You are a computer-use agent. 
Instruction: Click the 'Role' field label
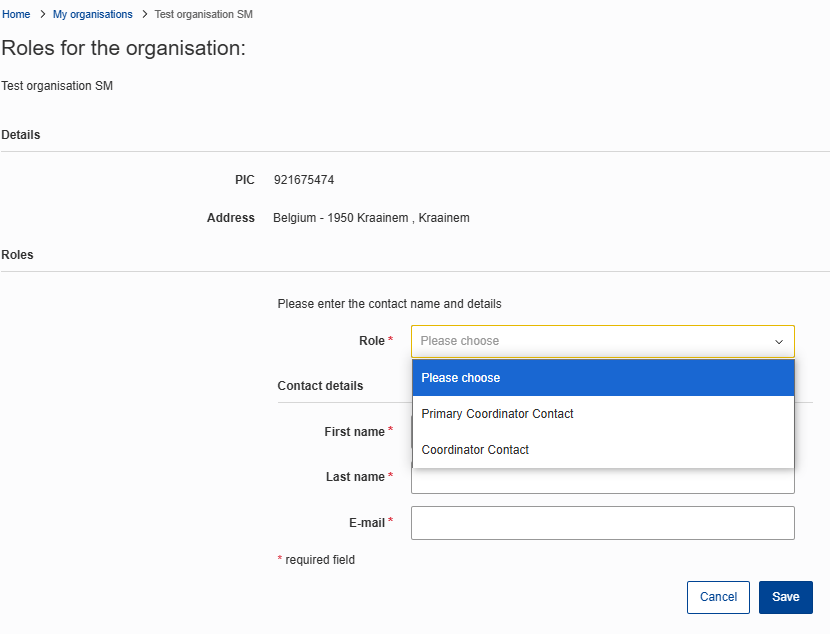[x=371, y=341]
